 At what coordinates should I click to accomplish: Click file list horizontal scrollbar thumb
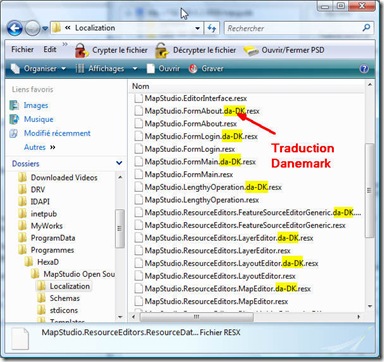click(197, 316)
